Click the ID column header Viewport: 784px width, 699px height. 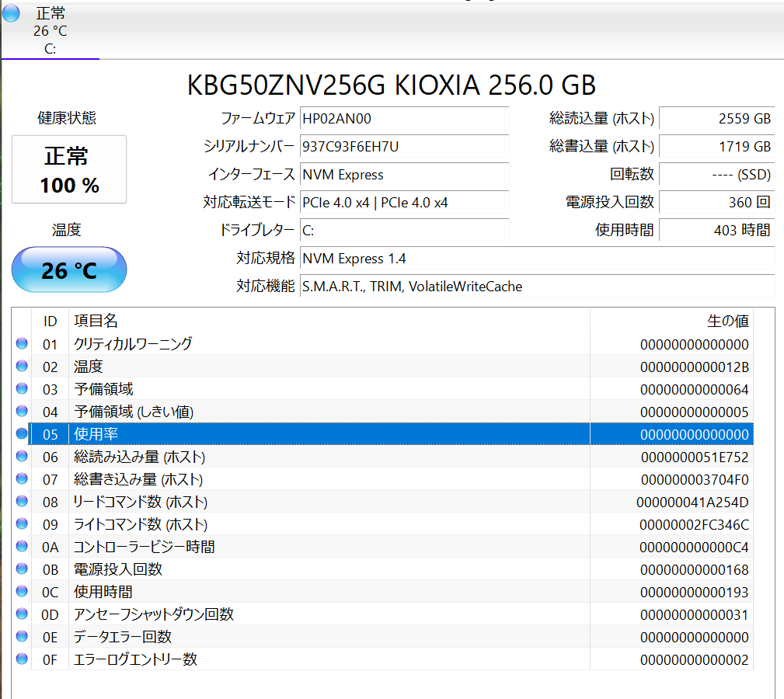point(50,321)
